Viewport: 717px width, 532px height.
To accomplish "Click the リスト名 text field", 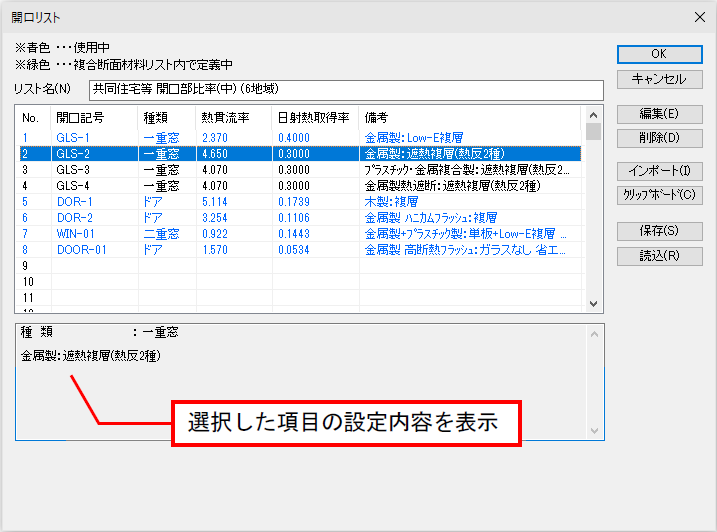I will pyautogui.click(x=346, y=90).
